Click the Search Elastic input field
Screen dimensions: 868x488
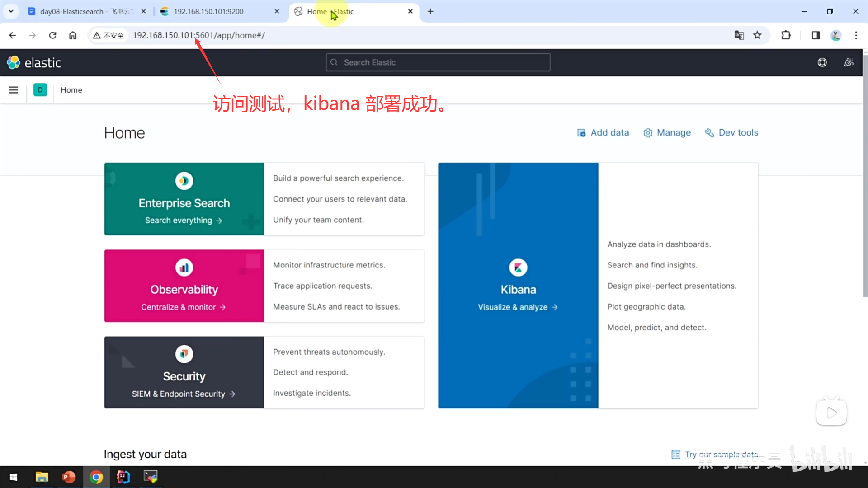click(438, 62)
